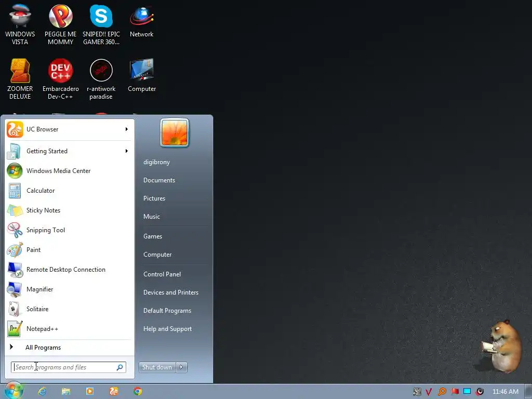Open Games from Start menu

[153, 236]
